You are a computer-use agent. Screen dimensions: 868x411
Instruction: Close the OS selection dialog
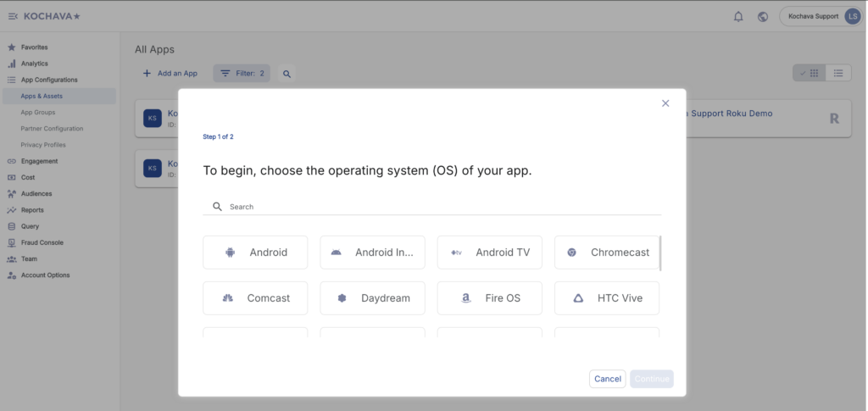click(665, 103)
